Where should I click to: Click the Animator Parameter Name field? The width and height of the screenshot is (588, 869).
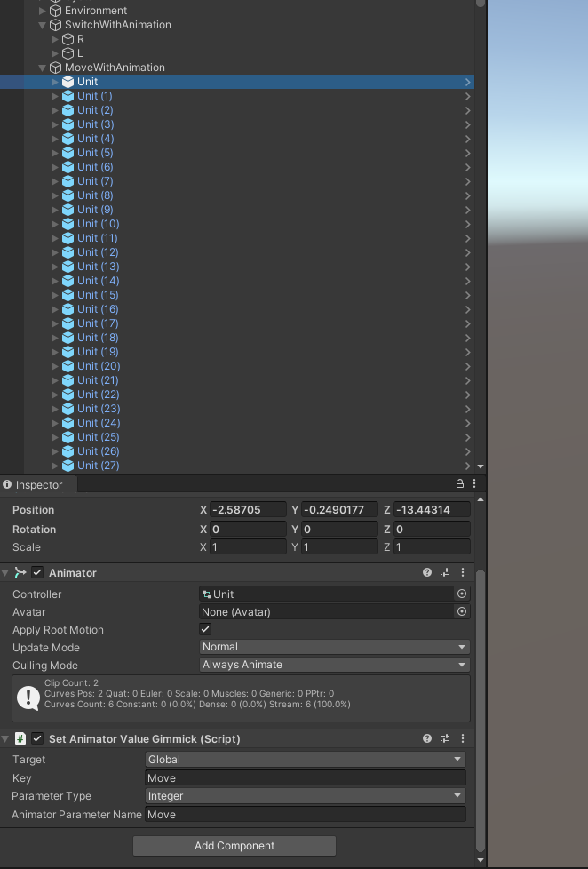click(305, 815)
